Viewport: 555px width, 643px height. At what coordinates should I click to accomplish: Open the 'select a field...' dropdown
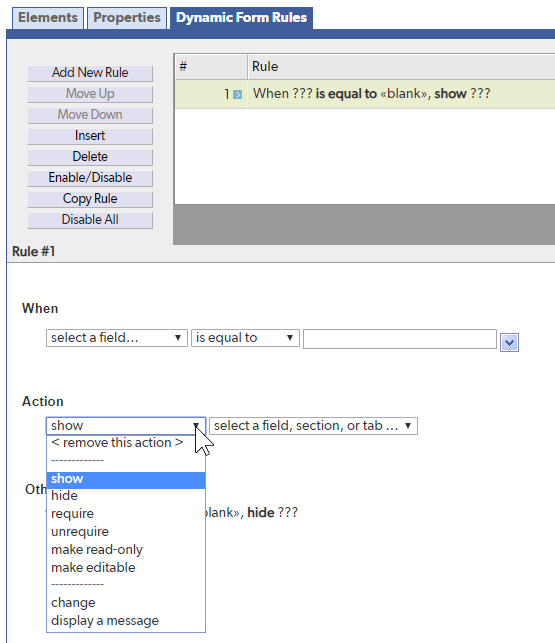pos(116,338)
